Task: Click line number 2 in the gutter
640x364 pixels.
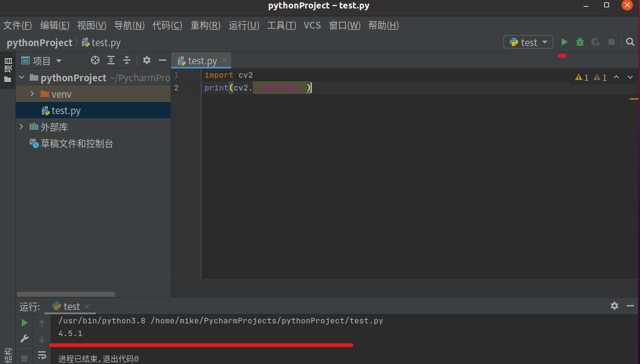Action: [177, 88]
